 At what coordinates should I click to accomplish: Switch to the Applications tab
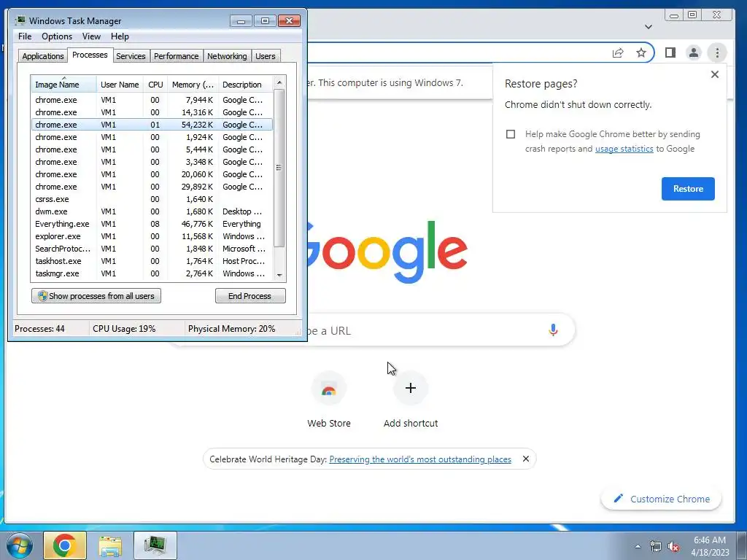click(x=43, y=56)
